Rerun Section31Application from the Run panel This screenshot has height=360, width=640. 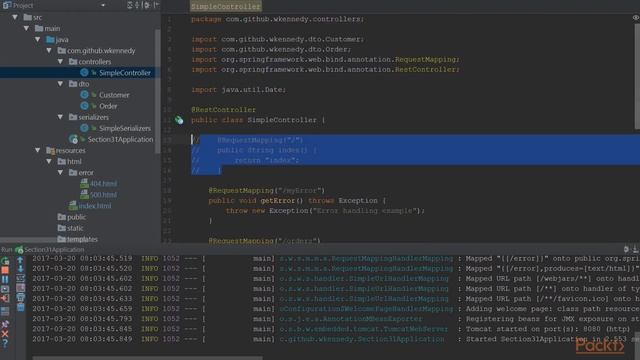click(5, 260)
